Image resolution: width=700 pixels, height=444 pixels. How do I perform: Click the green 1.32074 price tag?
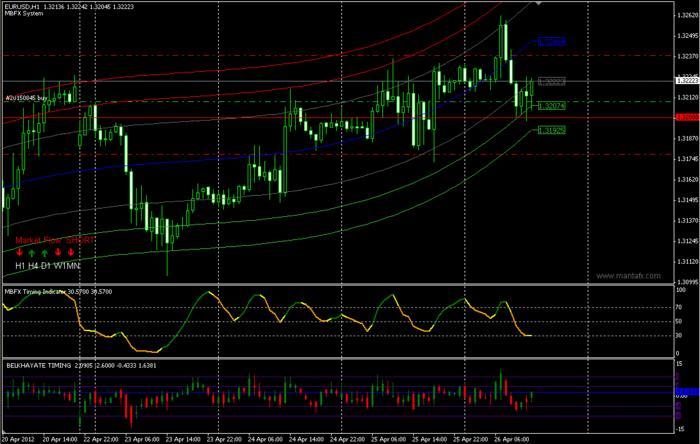[x=552, y=106]
